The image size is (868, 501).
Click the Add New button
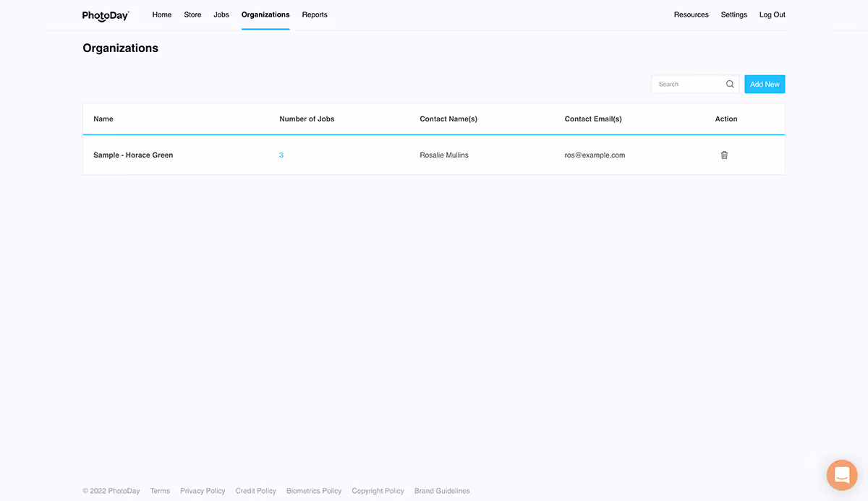pos(765,84)
